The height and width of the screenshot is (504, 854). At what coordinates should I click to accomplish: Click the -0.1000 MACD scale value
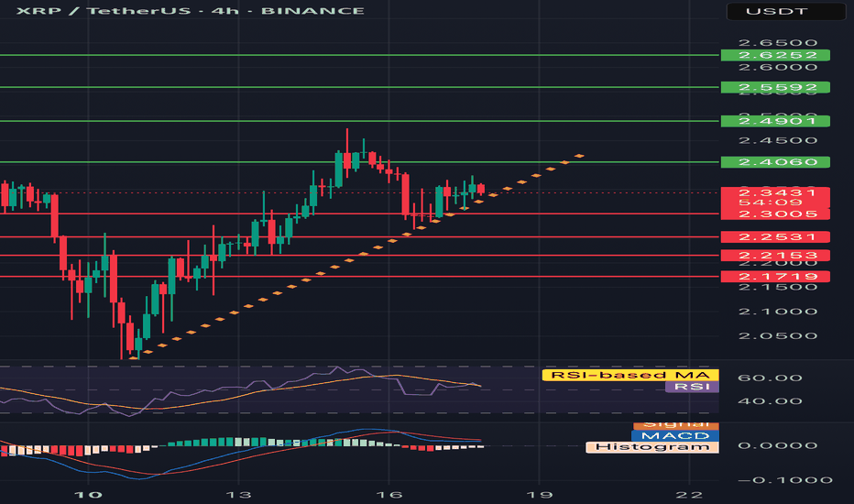[785, 480]
